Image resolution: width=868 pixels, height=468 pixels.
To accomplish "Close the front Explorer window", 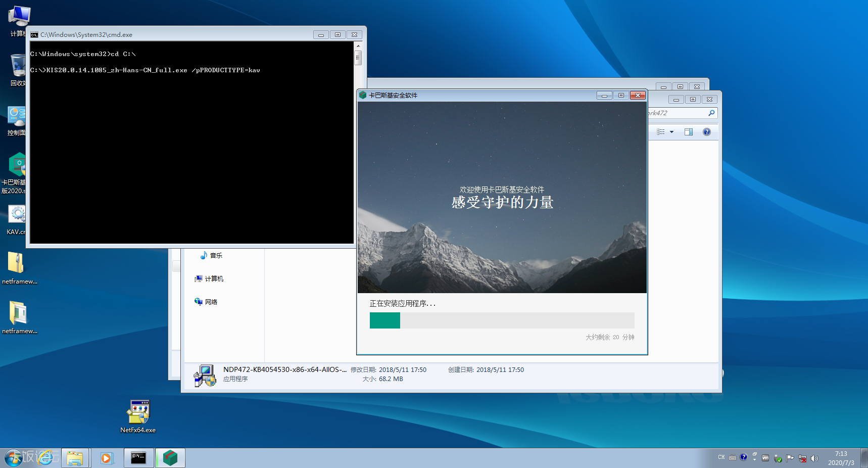I will (709, 99).
